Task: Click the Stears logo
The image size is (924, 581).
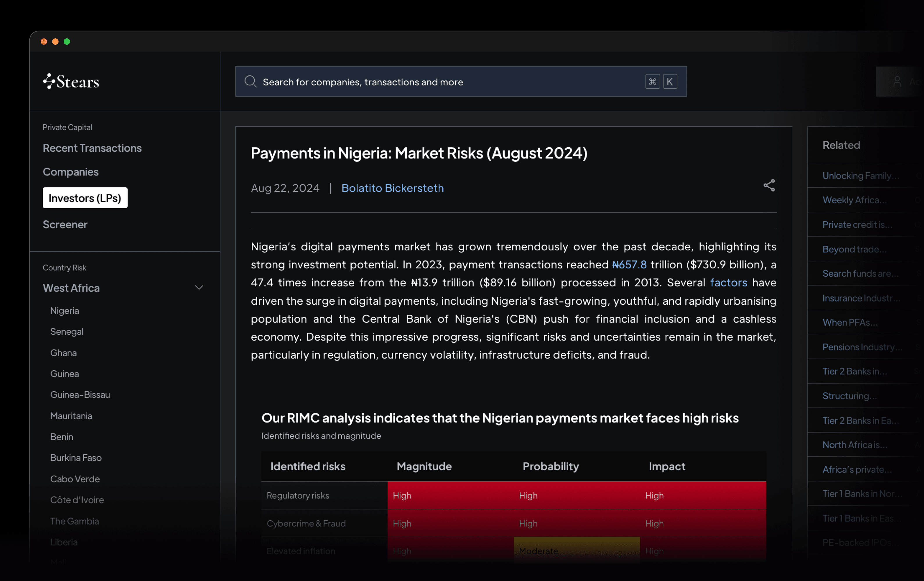Action: pyautogui.click(x=71, y=81)
